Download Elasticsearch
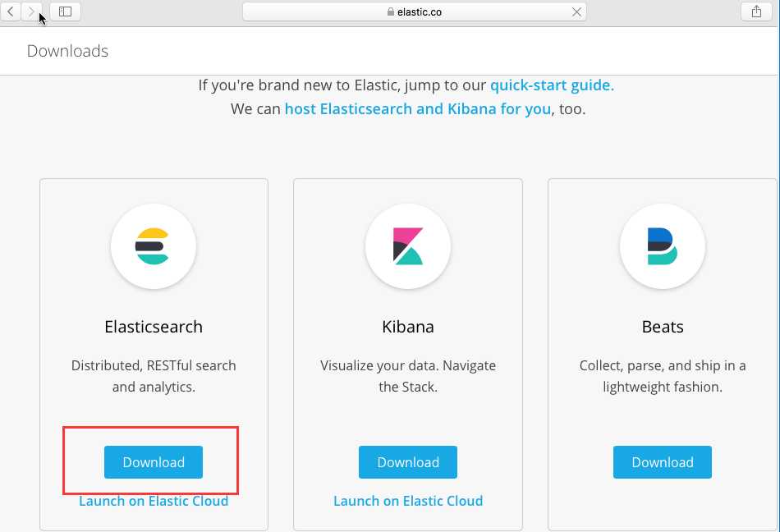780x532 pixels. click(x=154, y=462)
